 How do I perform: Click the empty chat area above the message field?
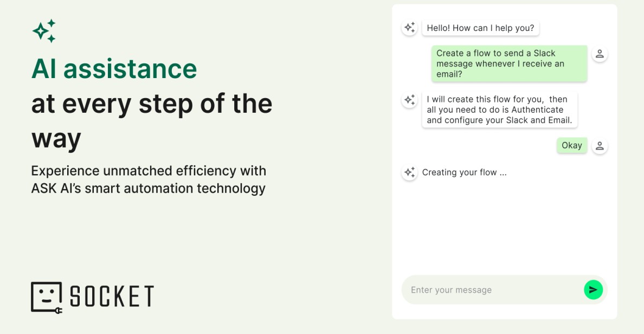click(504, 228)
